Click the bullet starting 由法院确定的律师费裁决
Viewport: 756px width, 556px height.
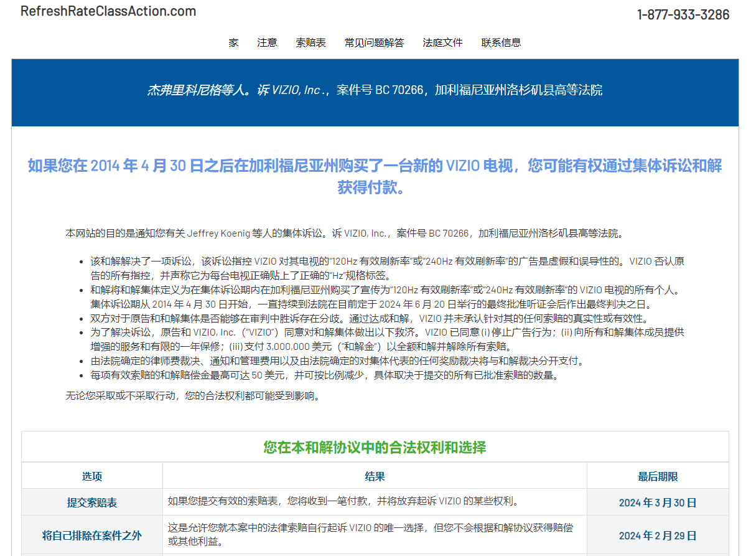337,360
